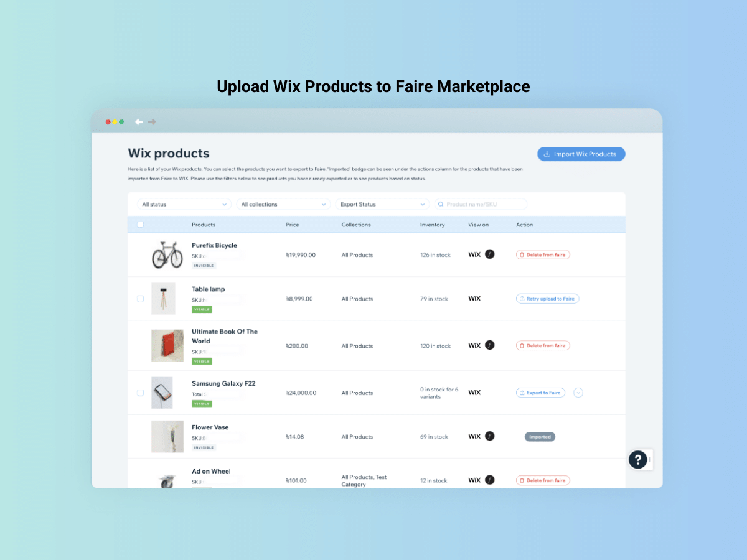Select the Ad on Wheel product name
The width and height of the screenshot is (747, 560).
pyautogui.click(x=211, y=471)
